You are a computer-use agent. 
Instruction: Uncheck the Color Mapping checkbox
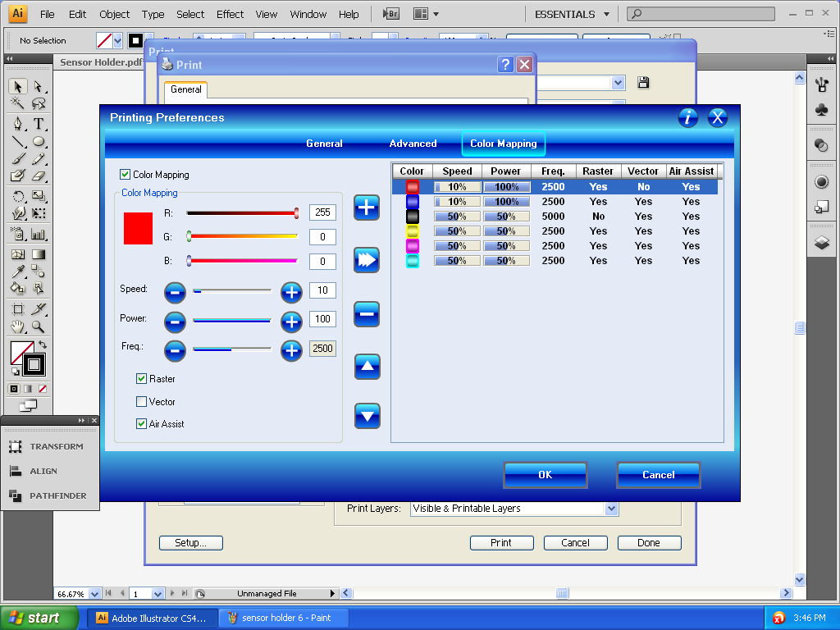coord(126,175)
